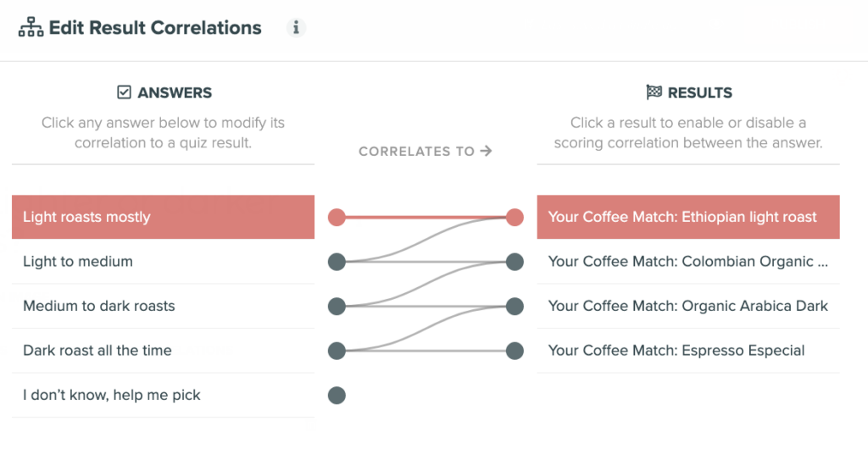Click connector node next to Light to medium

coord(337,262)
